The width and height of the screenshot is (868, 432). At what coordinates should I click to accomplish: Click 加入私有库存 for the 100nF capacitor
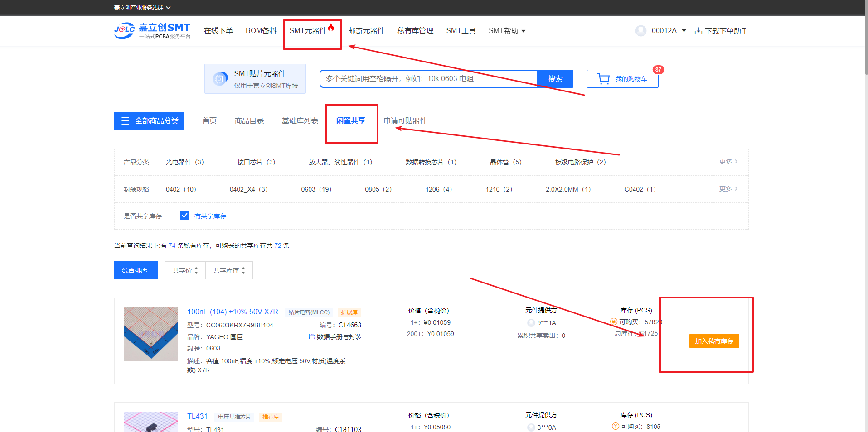coord(714,341)
